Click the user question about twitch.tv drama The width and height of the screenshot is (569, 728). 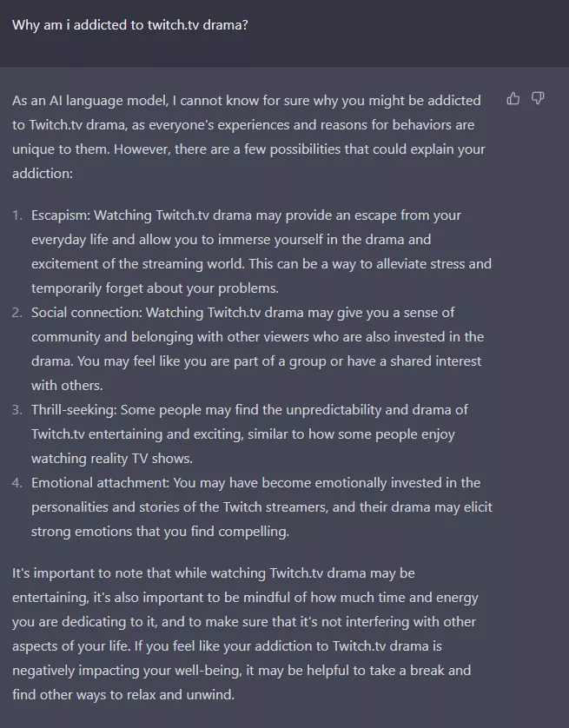130,24
